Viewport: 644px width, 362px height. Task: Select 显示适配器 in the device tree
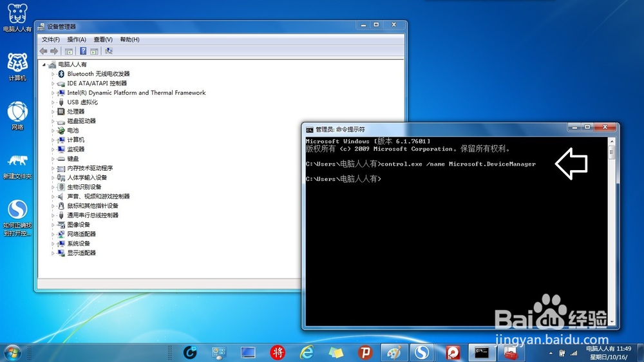click(81, 253)
